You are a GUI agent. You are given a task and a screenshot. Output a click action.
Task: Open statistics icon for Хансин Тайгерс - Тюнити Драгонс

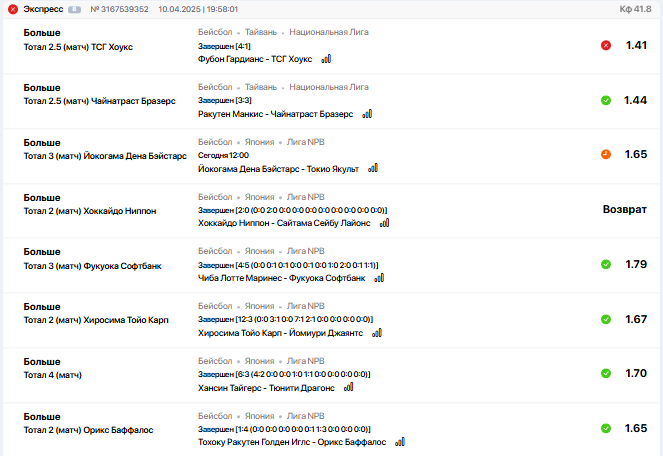pyautogui.click(x=348, y=387)
